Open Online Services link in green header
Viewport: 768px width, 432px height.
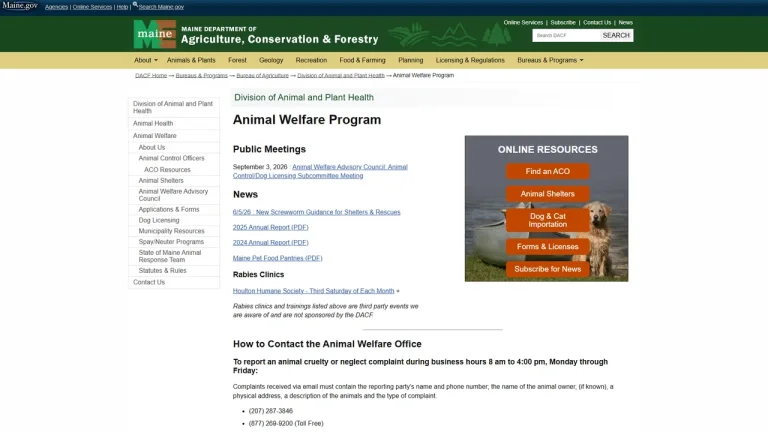click(523, 23)
